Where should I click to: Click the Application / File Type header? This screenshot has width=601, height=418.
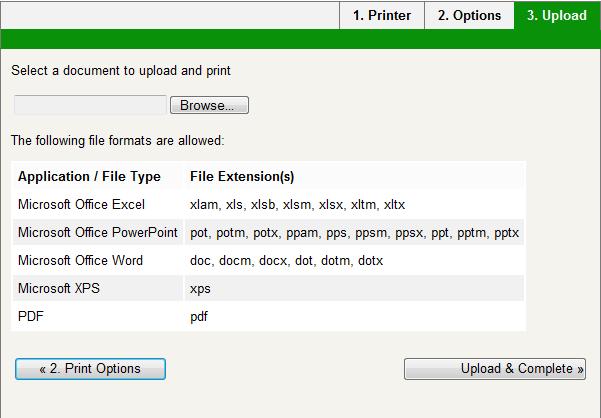coord(98,176)
